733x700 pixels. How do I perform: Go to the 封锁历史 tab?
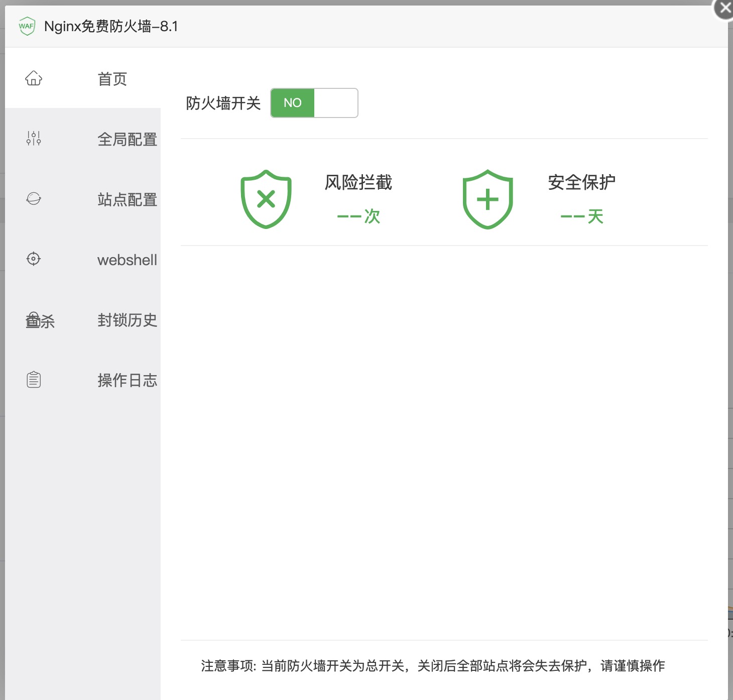click(x=83, y=319)
